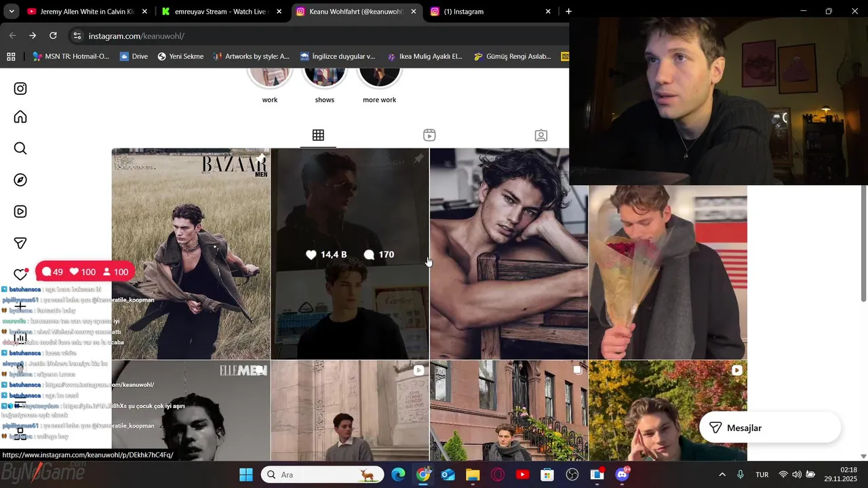Open the Drive bookmark

tap(134, 56)
